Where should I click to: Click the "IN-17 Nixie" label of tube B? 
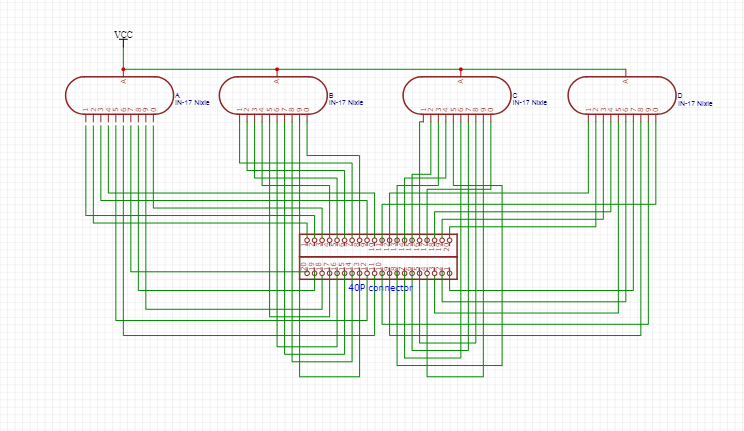346,103
